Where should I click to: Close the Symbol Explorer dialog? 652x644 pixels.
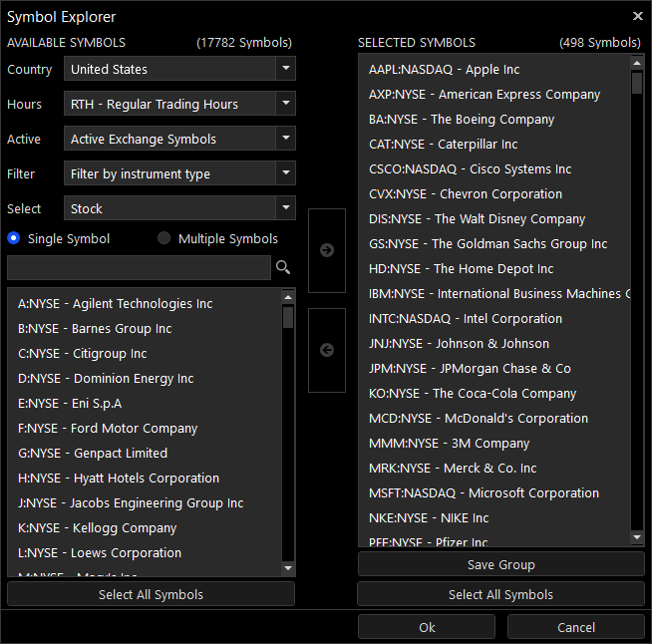point(638,16)
